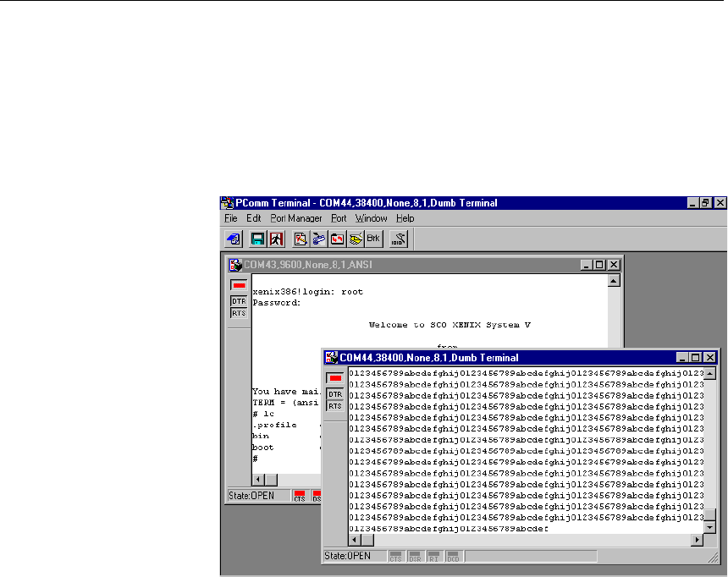The height and width of the screenshot is (577, 728).
Task: Toggle RTS in COM44 window
Action: [334, 406]
